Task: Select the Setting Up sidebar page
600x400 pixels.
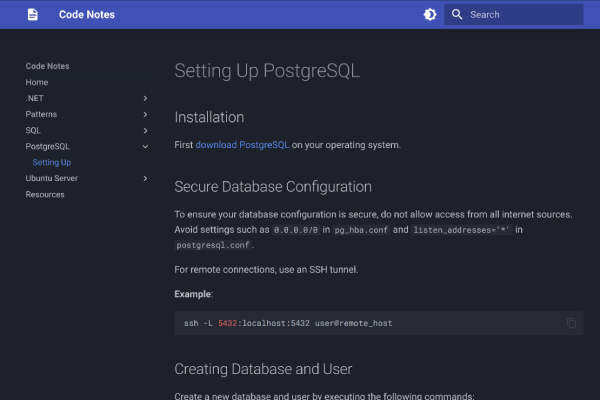Action: [51, 162]
